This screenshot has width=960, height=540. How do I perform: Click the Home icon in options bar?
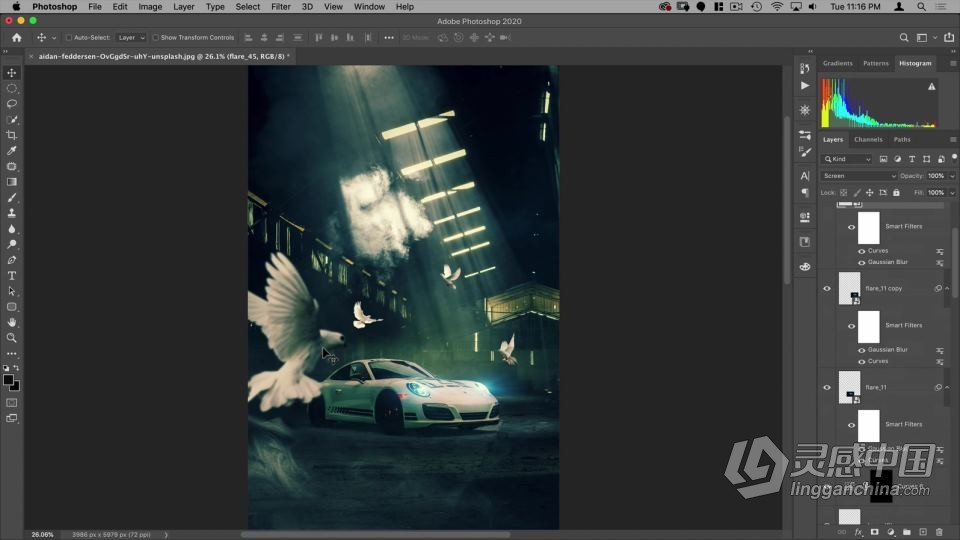[x=16, y=38]
